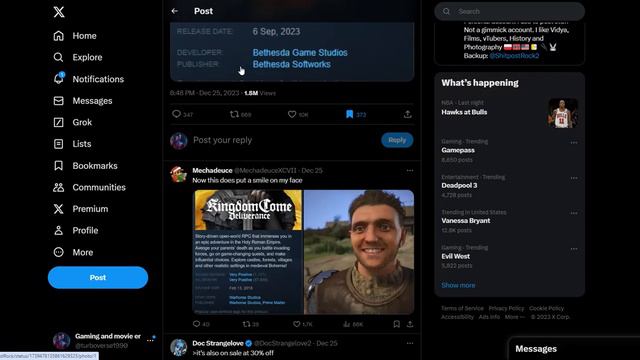Open more options on Mechadeuce's reply
This screenshot has height=360, width=640.
click(410, 171)
